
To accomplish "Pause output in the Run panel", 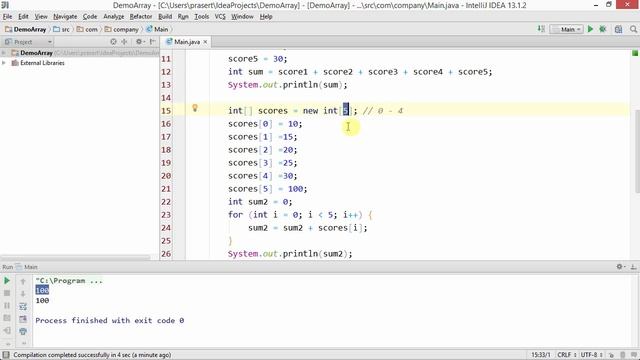I will point(7,306).
